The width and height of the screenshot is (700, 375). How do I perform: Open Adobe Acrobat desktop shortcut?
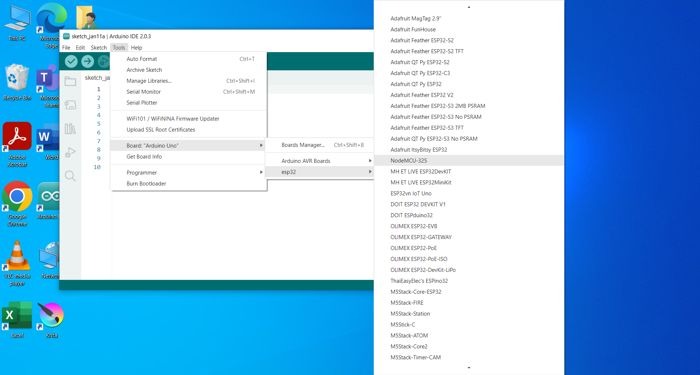[17, 144]
